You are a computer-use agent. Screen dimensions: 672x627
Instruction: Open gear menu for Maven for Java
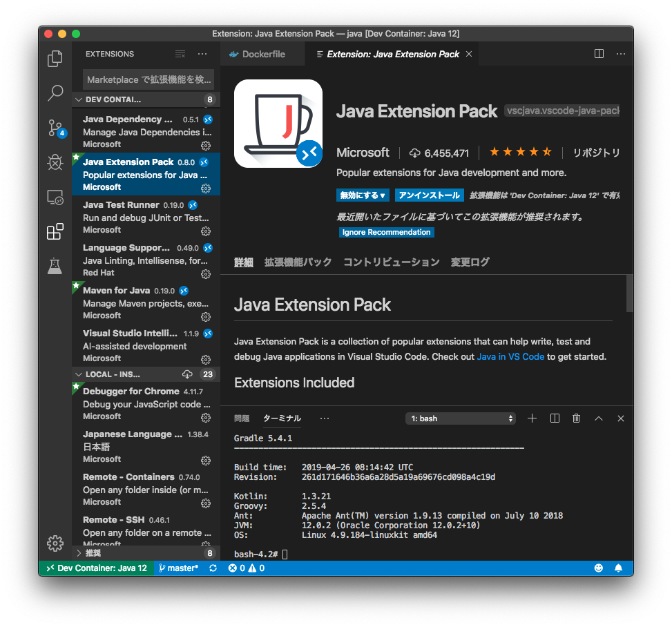(206, 317)
